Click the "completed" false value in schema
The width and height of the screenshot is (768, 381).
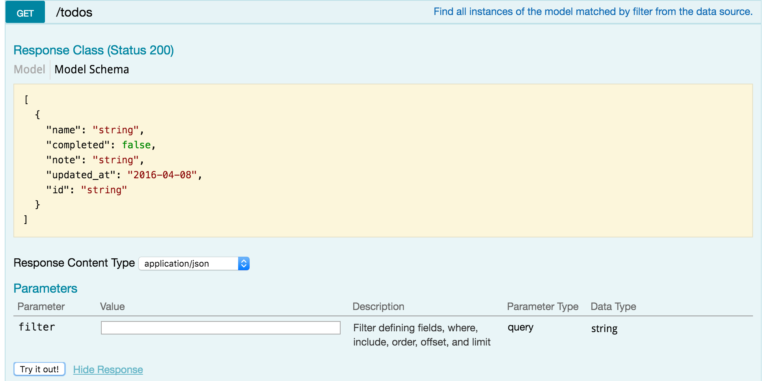click(135, 145)
